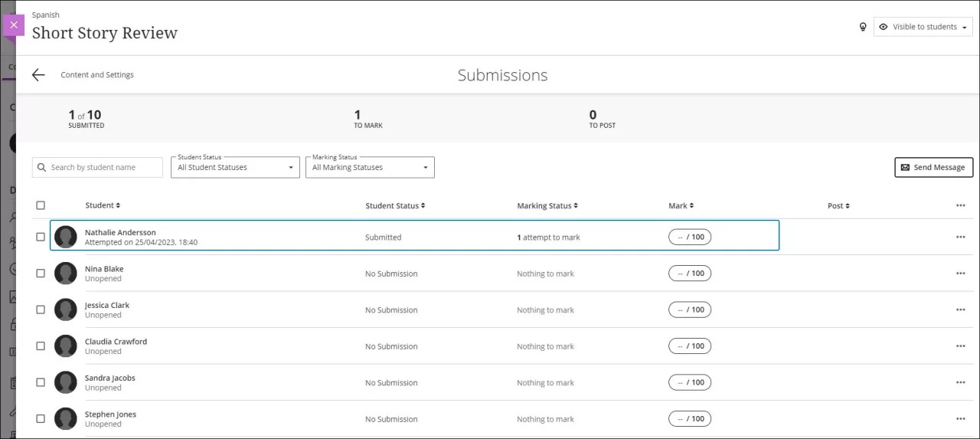Sort by Post column header

pyautogui.click(x=838, y=206)
